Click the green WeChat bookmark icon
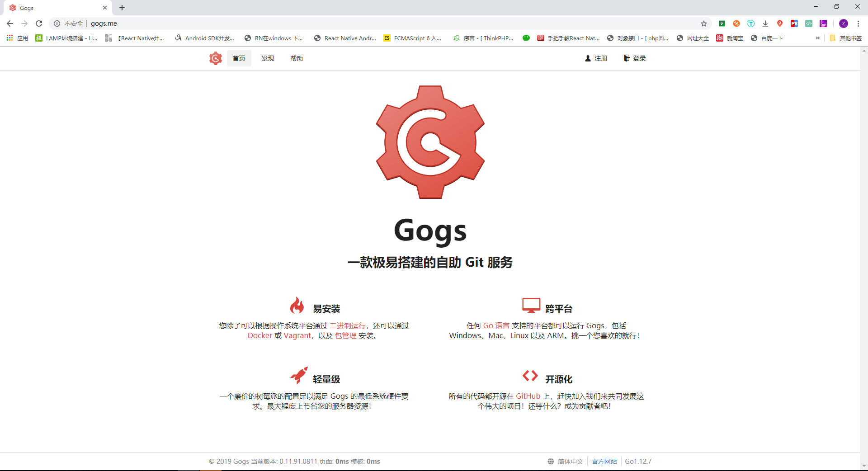The height and width of the screenshot is (471, 868). 526,38
